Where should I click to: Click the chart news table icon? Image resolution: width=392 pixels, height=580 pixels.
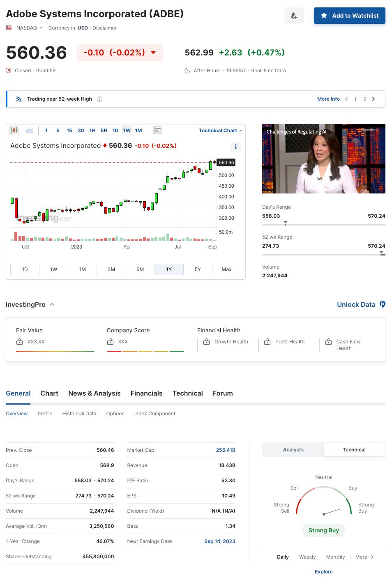point(158,131)
